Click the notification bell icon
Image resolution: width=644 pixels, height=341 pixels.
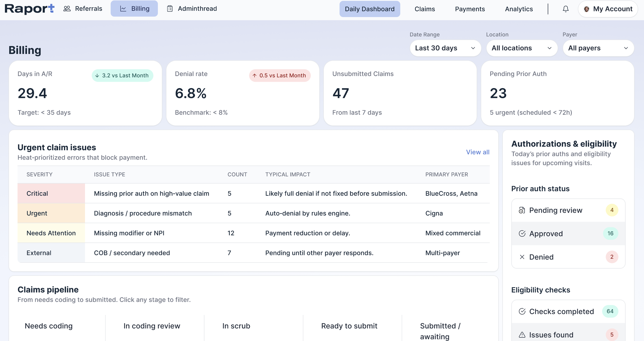point(565,9)
